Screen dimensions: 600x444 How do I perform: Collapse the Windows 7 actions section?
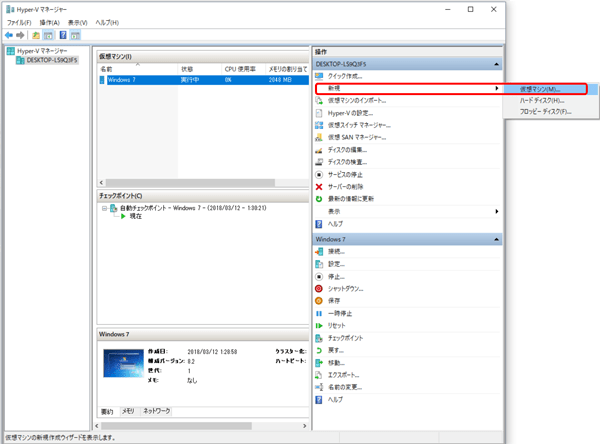(x=496, y=239)
